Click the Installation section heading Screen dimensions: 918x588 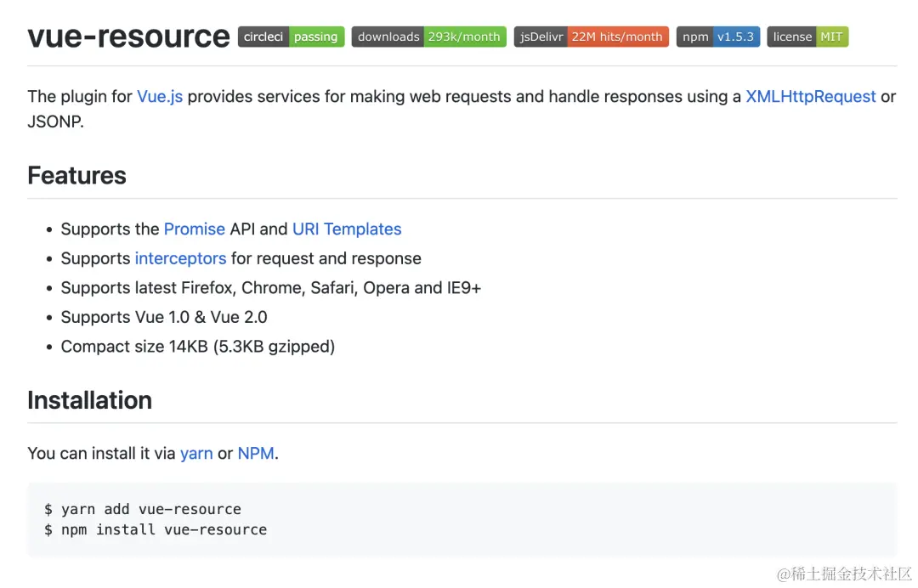tap(89, 400)
